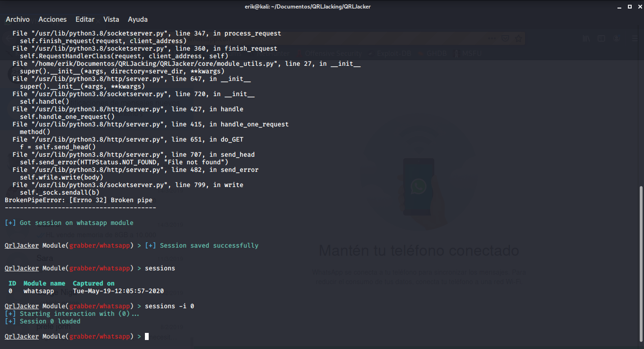Click 'self.RequestHandlerClass(request, client_address, self)' line
Viewport: 644px width, 349px height.
[x=124, y=56]
